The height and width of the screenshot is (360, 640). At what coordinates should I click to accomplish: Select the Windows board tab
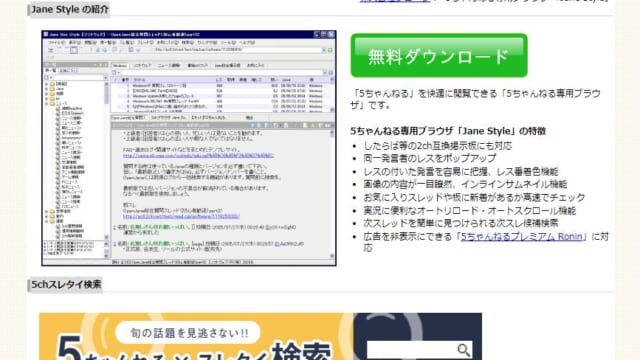point(120,65)
